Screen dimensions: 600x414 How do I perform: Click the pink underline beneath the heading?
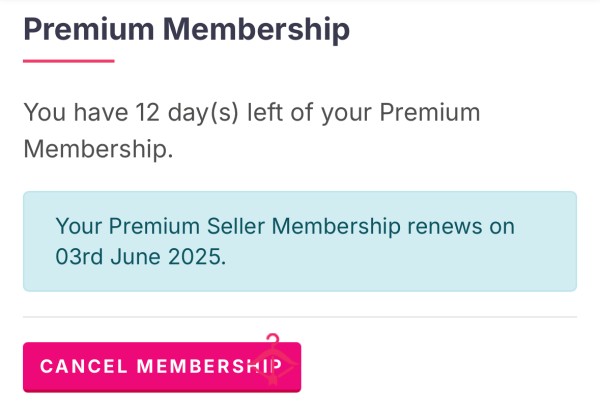(x=68, y=61)
